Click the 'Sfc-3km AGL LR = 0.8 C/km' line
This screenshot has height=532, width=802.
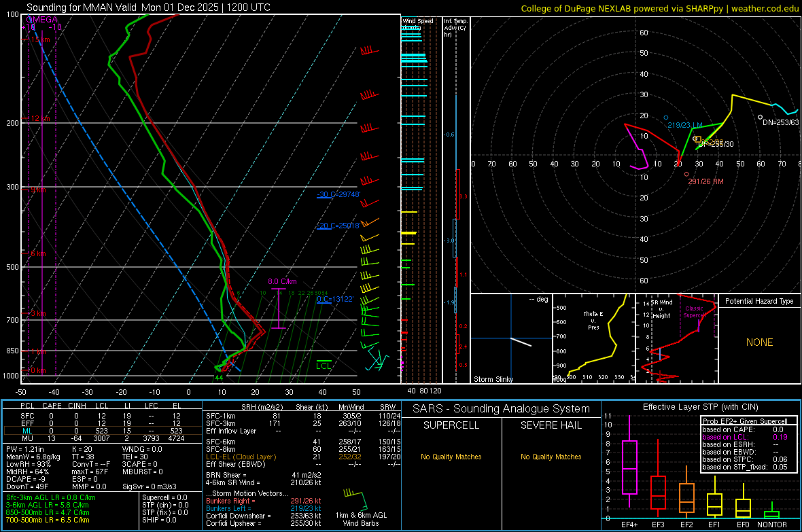(x=51, y=497)
